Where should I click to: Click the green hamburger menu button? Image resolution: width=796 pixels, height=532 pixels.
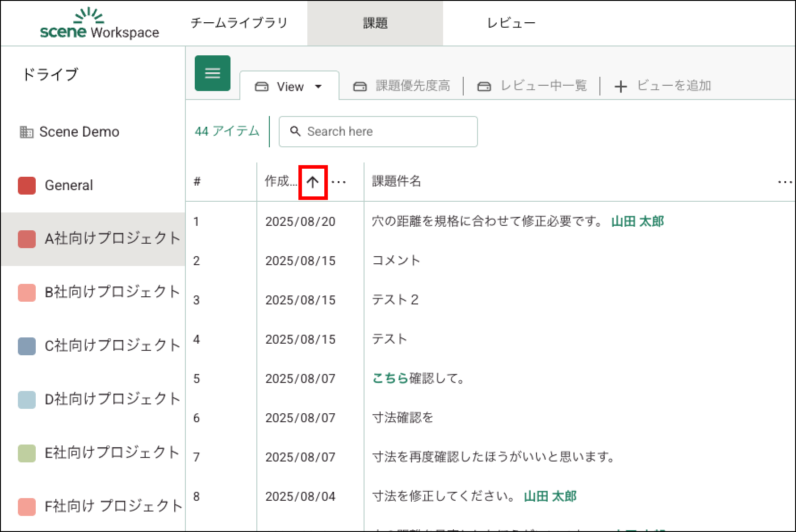212,73
